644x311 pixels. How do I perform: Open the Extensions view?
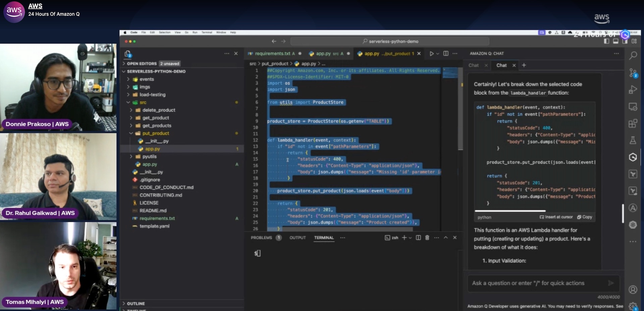[633, 123]
